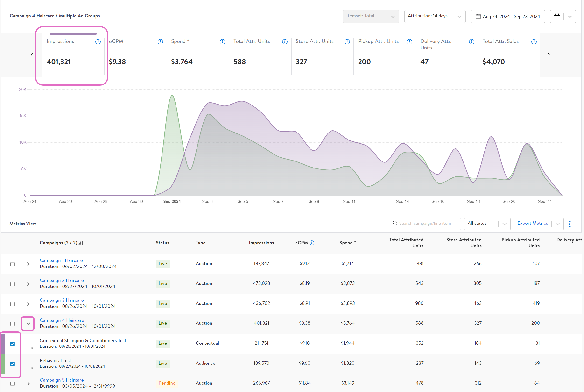
Task: Collapse the Campaign 4 Haircare row
Action: pos(28,323)
